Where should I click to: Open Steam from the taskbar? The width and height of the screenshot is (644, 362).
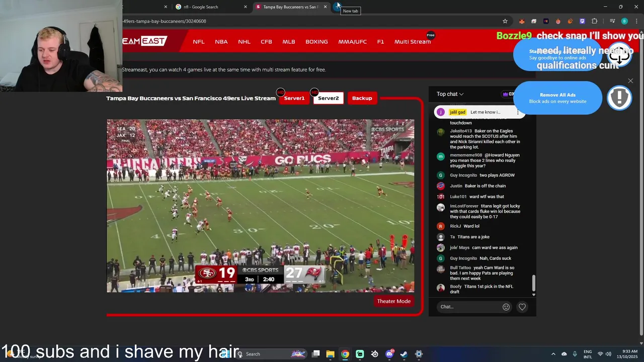pyautogui.click(x=404, y=354)
